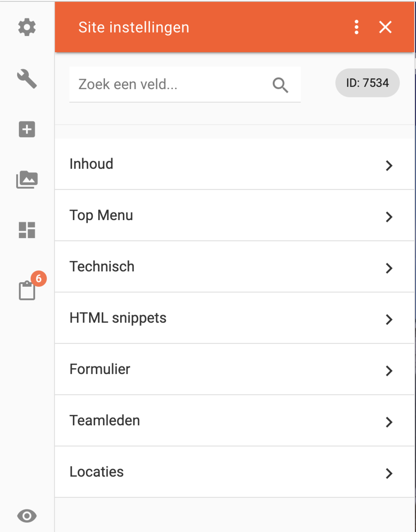Expand the Top Menu chevron

pyautogui.click(x=389, y=217)
